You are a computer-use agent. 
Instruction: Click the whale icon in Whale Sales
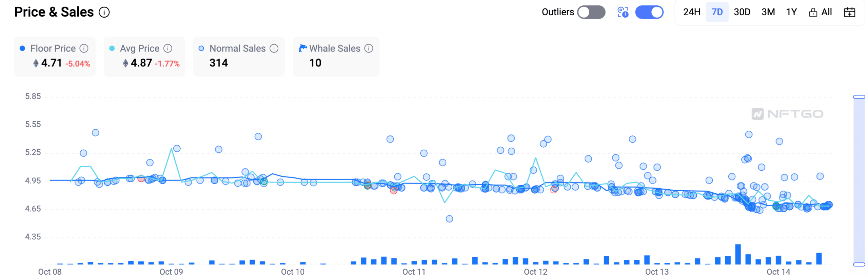[x=302, y=48]
